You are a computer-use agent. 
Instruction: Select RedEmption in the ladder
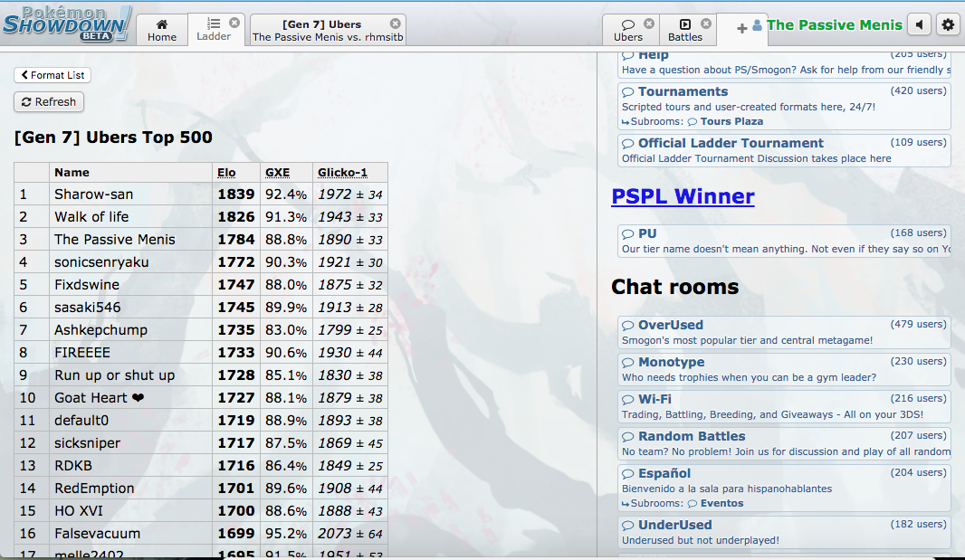[94, 489]
